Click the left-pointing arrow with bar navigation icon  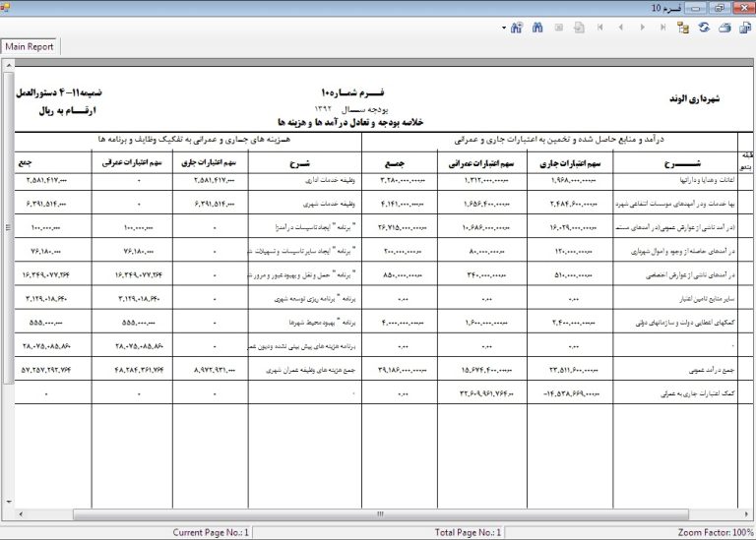(601, 29)
